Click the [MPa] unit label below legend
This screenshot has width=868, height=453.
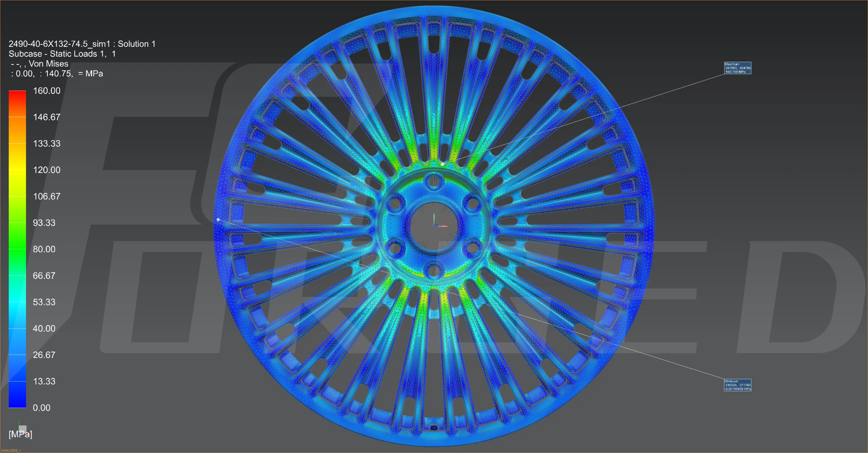[x=20, y=434]
